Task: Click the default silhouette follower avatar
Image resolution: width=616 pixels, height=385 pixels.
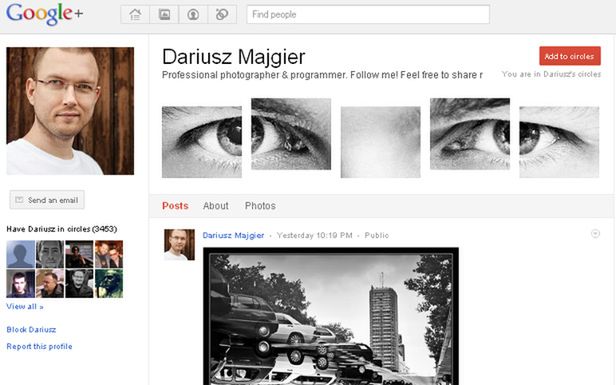Action: coord(21,254)
